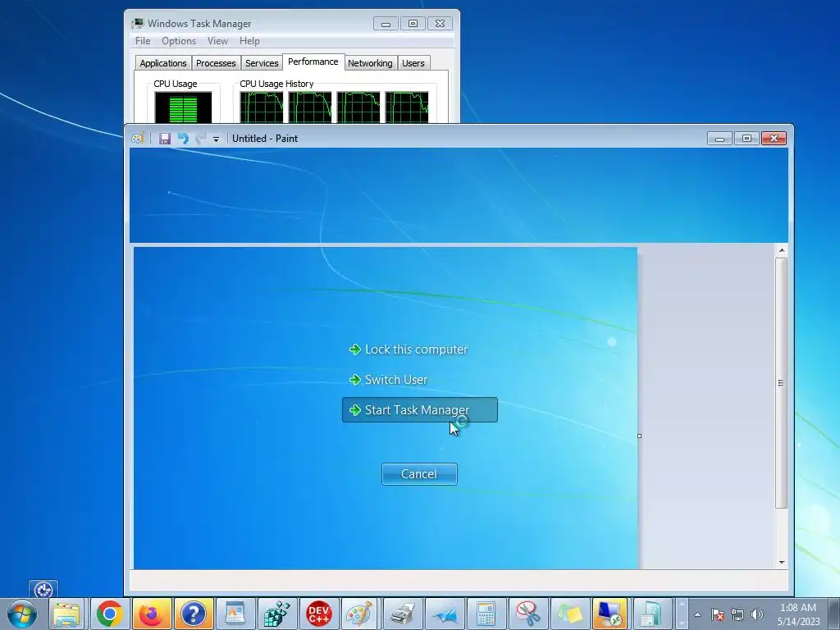
Task: Open Windows Fax and Scan taskbar icon
Action: (402, 614)
